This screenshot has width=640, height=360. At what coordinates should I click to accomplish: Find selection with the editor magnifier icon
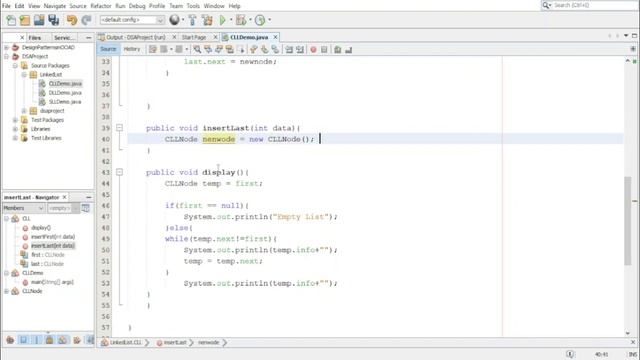pyautogui.click(x=197, y=49)
